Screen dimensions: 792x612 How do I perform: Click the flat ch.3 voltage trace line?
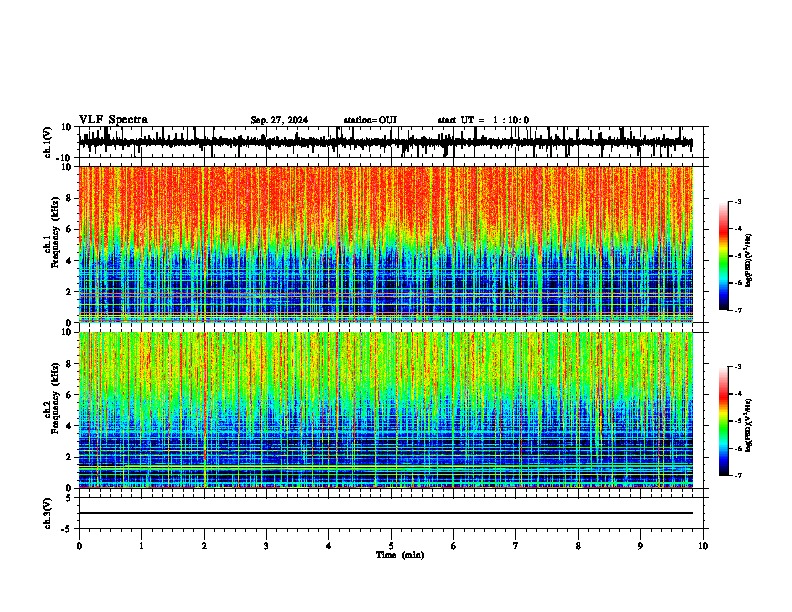point(386,513)
